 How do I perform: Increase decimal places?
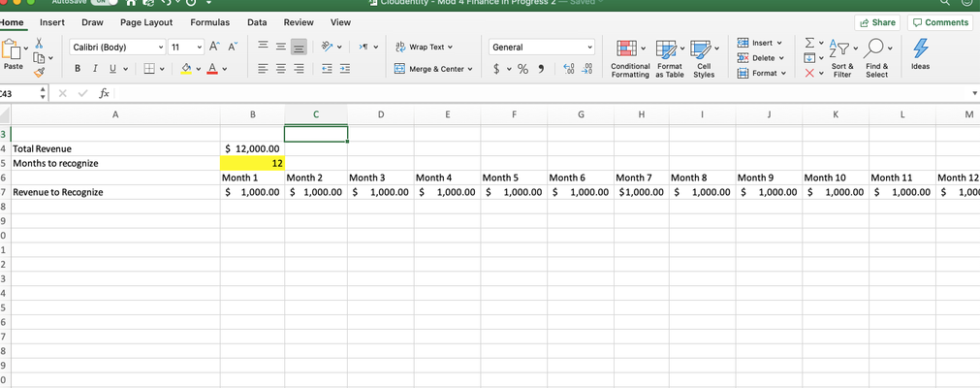point(568,69)
